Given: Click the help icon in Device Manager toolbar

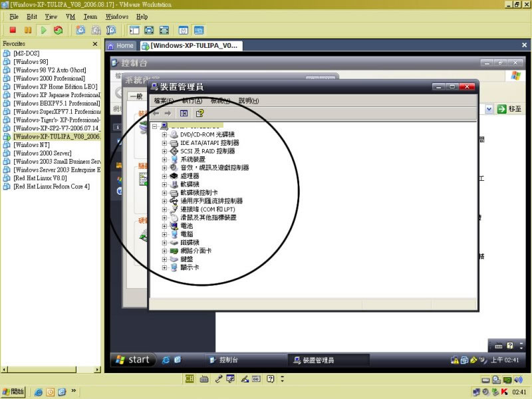Looking at the screenshot, I should [199, 113].
